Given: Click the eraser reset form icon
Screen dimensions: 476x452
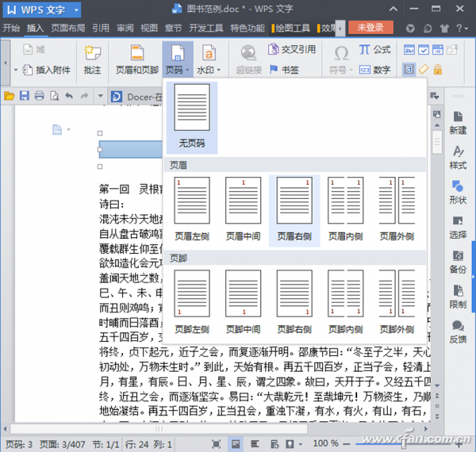Looking at the screenshot, I should pos(424,70).
